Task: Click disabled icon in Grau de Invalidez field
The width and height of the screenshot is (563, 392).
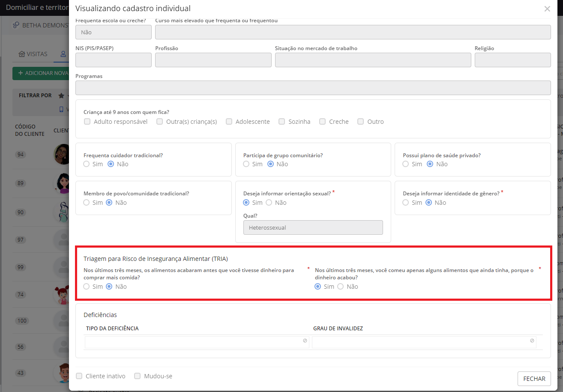Action: pyautogui.click(x=532, y=341)
